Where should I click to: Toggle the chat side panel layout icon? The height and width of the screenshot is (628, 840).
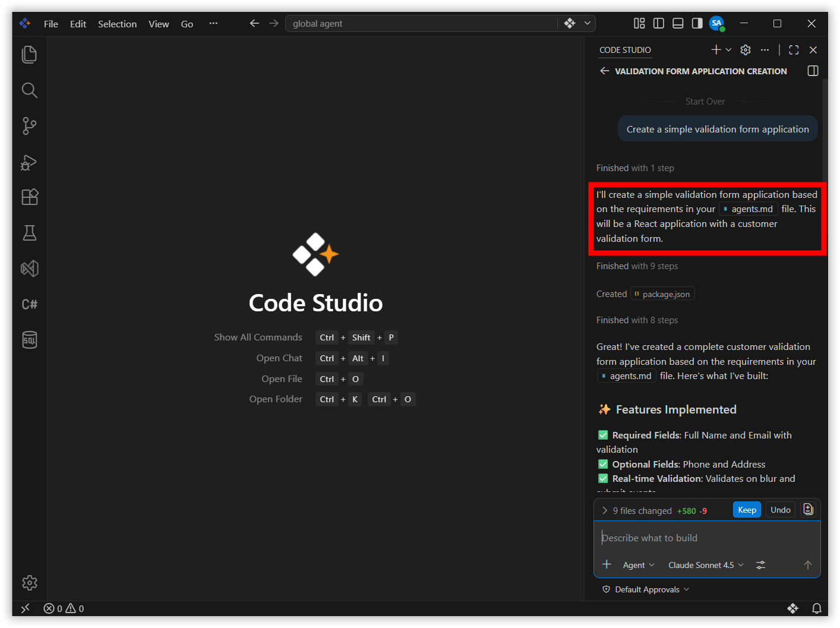point(813,71)
